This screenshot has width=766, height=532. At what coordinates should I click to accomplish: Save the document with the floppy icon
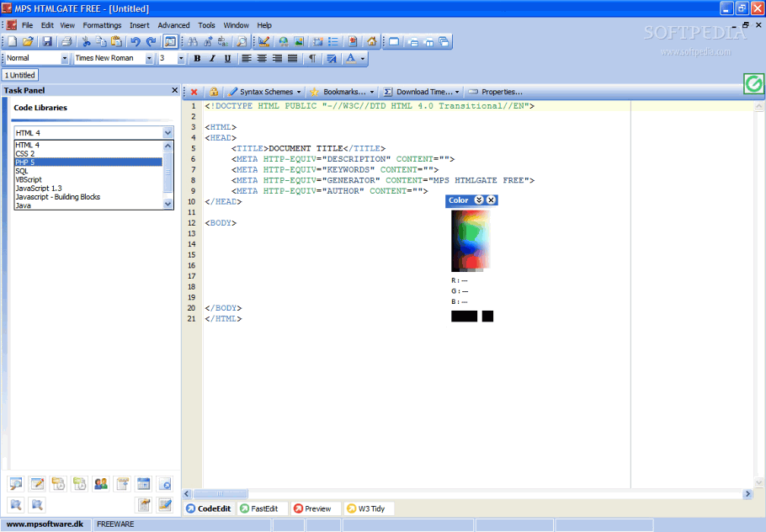click(x=47, y=41)
